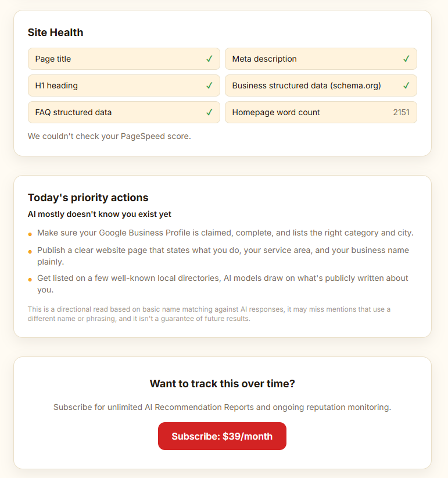Click the AI mostly doesn't know you subheading

point(99,214)
